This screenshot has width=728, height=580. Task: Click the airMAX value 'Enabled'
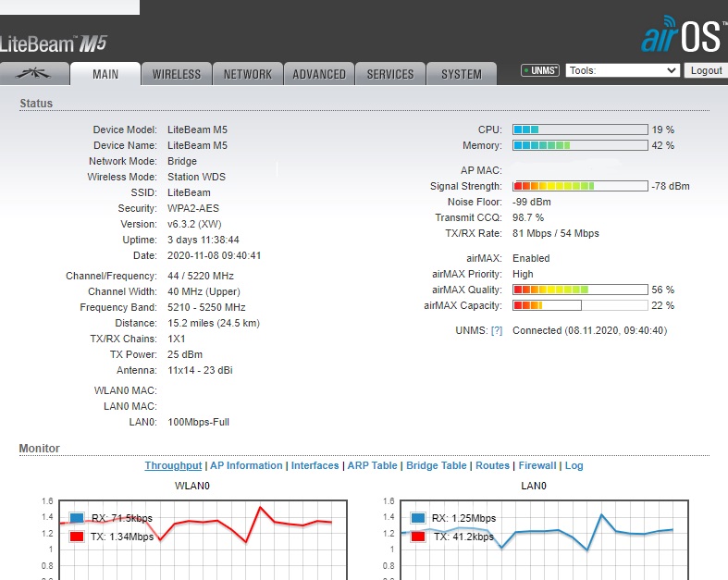(x=531, y=258)
